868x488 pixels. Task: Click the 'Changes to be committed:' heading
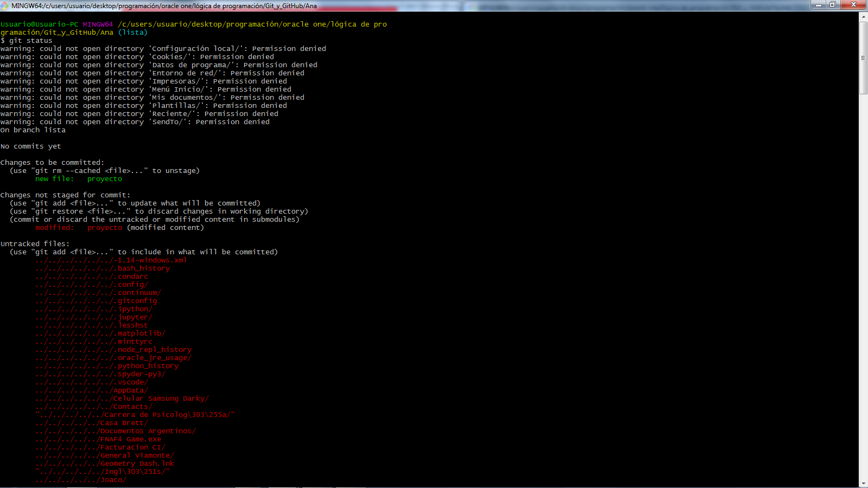[53, 163]
